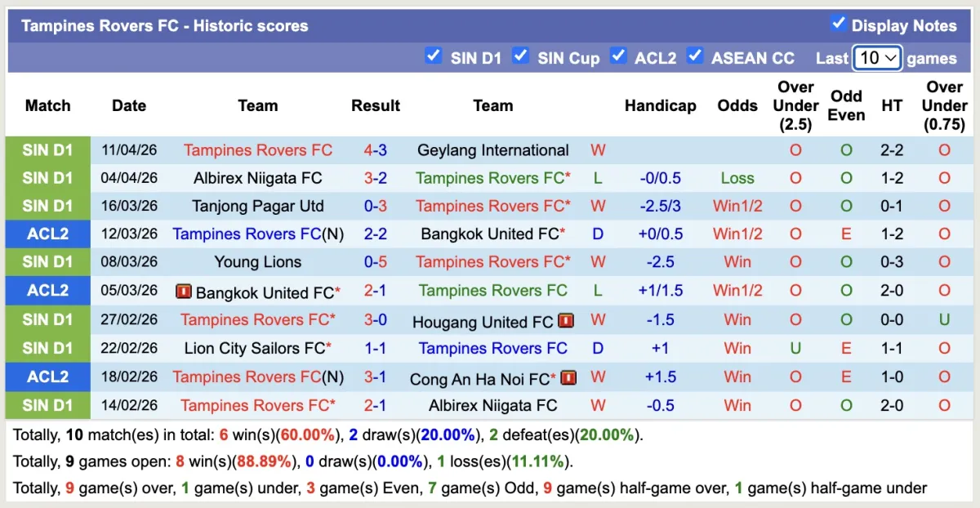980x508 pixels.
Task: Click the 0-5 score against Young Lions
Action: pos(376,262)
